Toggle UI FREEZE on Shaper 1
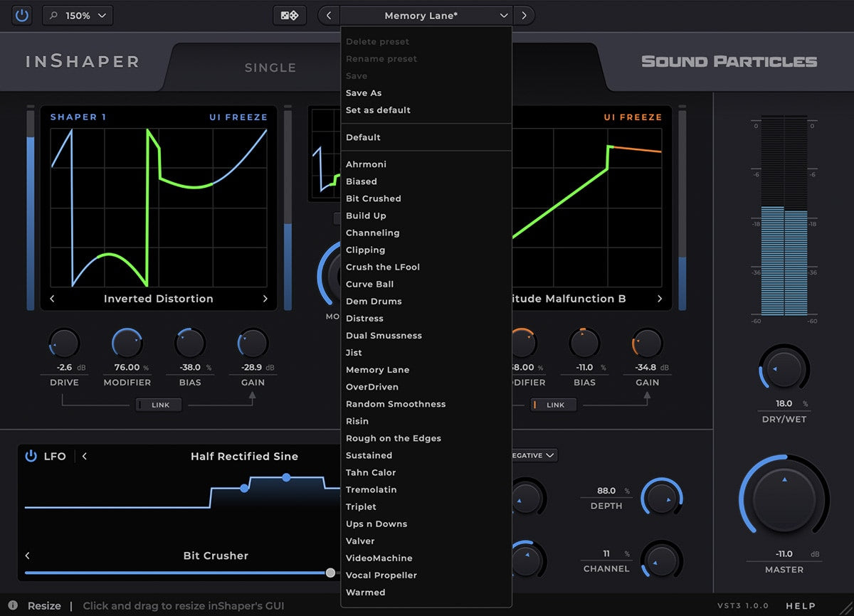854x616 pixels. coord(238,117)
